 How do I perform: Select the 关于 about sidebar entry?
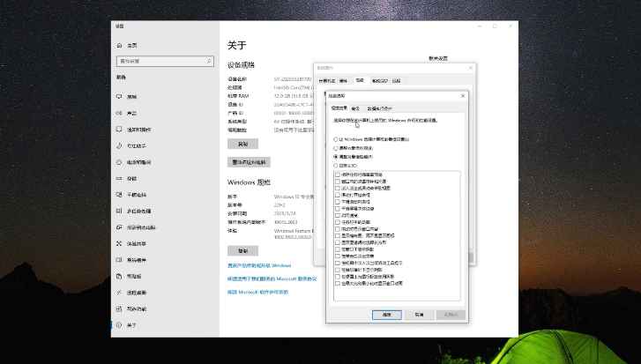pos(131,325)
